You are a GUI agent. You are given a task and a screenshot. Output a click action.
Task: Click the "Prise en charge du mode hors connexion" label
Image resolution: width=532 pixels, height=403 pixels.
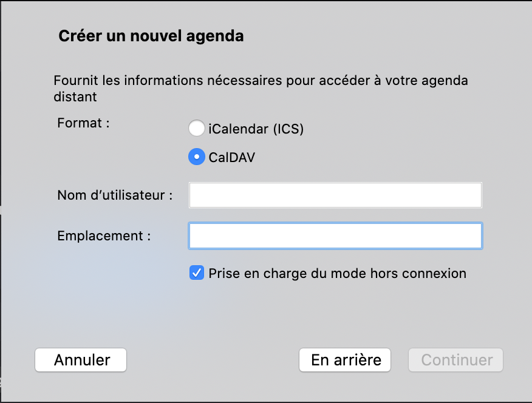(x=337, y=273)
